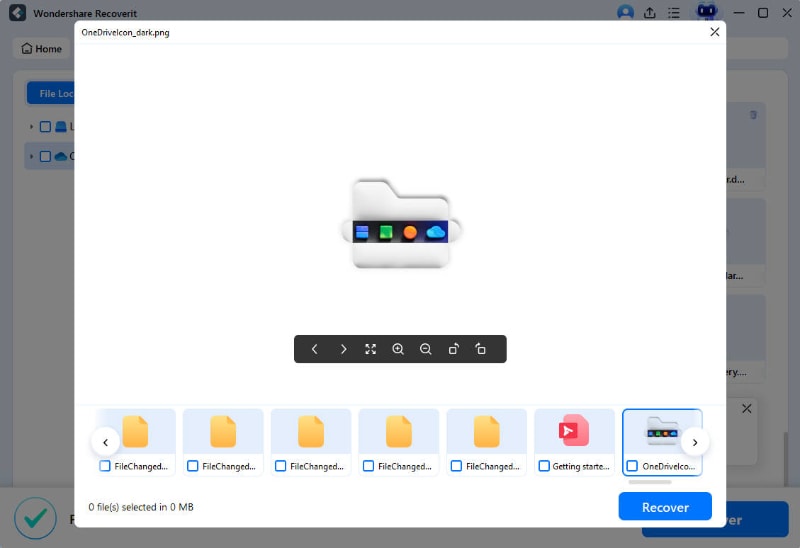This screenshot has height=548, width=800.
Task: Click the main window vertical scrollbar
Action: (786, 457)
